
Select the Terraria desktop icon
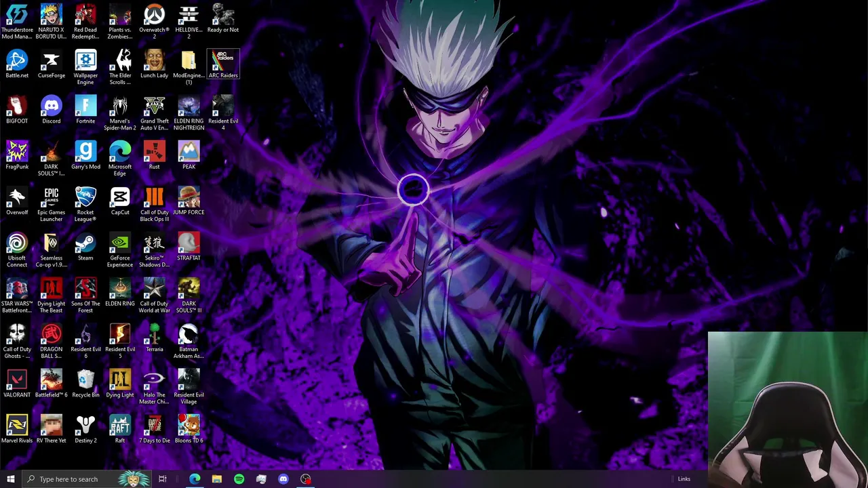coord(154,338)
